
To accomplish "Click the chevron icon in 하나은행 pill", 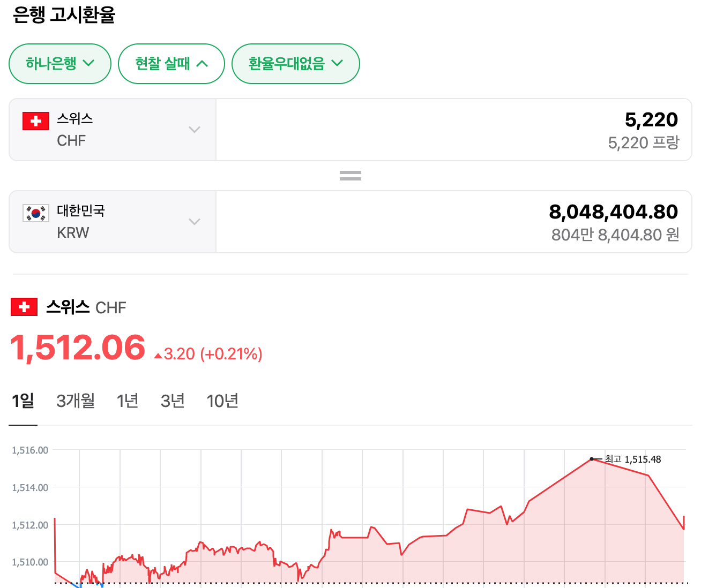I will pos(89,63).
